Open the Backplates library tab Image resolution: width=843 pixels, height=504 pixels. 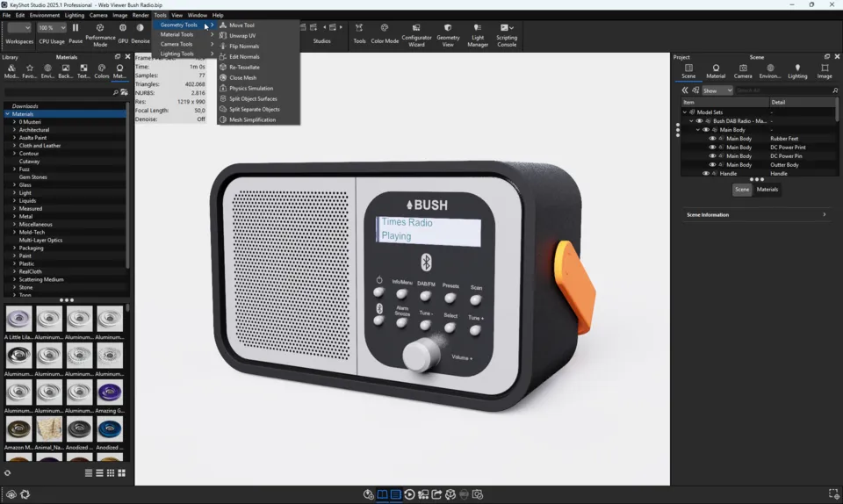pyautogui.click(x=66, y=68)
